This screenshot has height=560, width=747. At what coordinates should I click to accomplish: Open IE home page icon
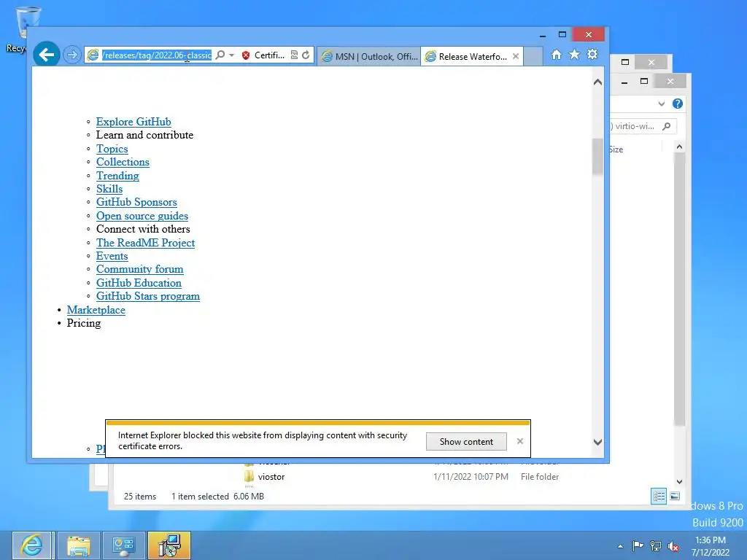[x=556, y=55]
